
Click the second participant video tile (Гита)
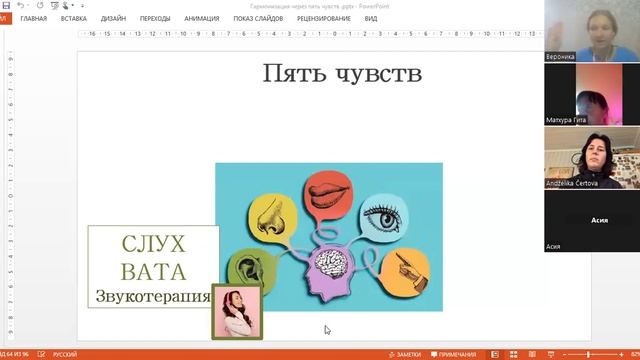[592, 94]
